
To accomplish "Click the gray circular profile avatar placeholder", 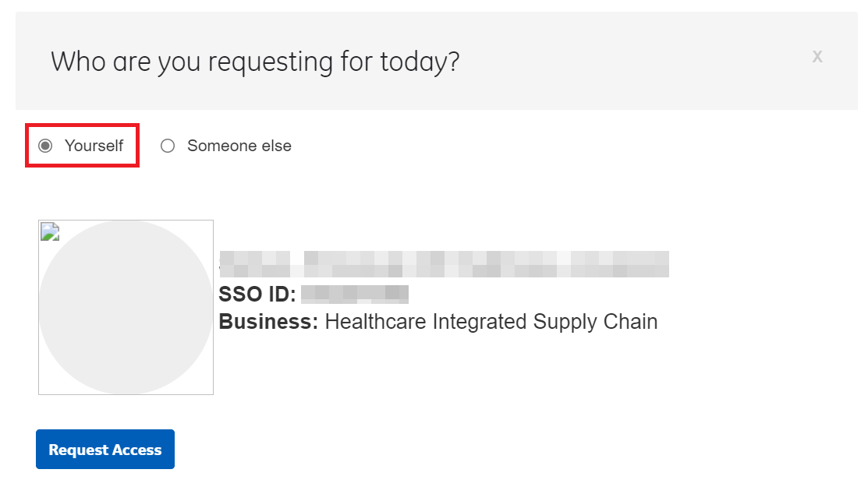I will tap(126, 312).
